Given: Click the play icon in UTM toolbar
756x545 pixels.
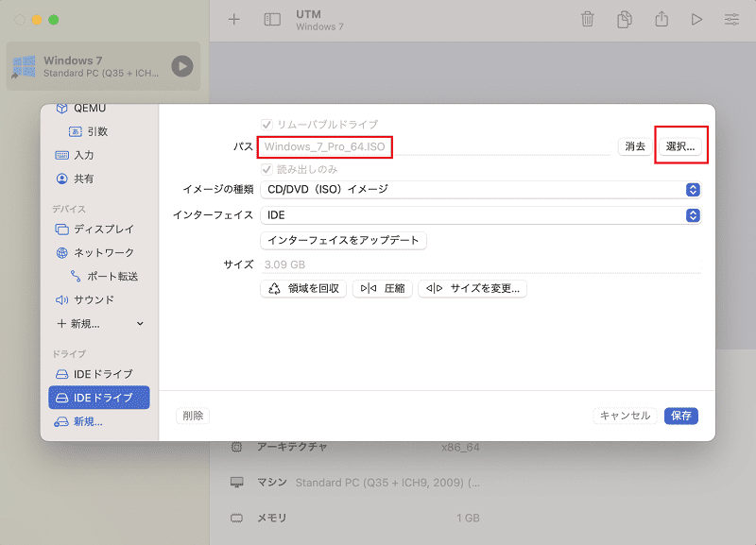Looking at the screenshot, I should coord(696,20).
